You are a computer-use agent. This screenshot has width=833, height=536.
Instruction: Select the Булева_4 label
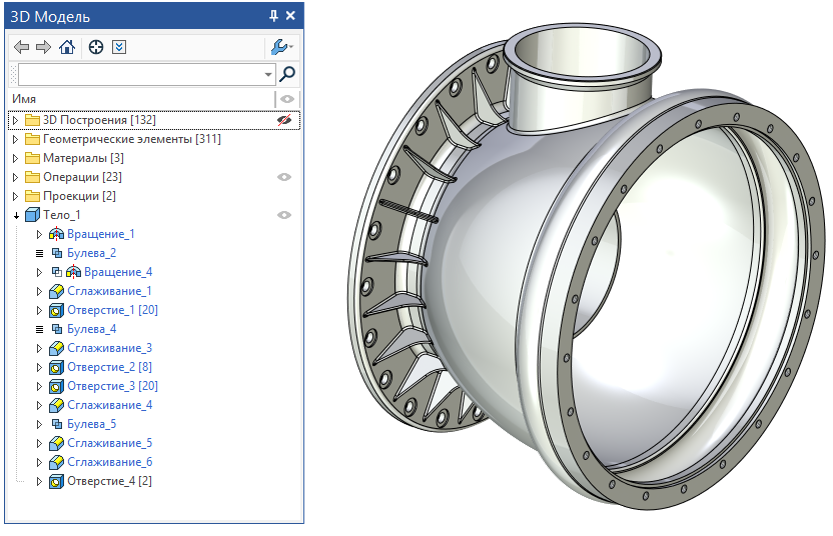(91, 329)
